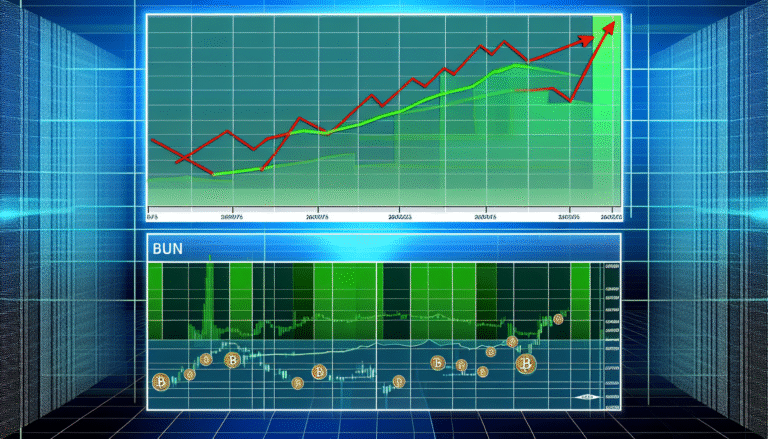Click the Bitcoin coin at bottom center of lower chart
Image resolution: width=768 pixels, height=439 pixels.
tap(397, 382)
